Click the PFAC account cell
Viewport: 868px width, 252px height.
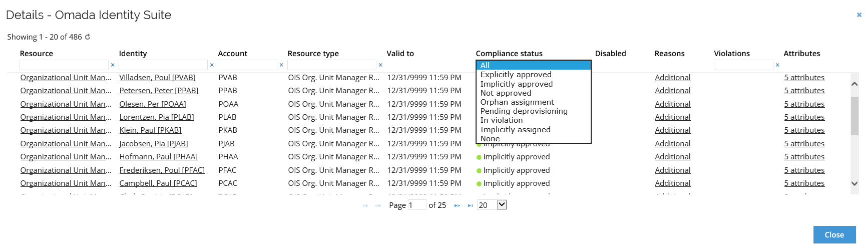click(x=228, y=170)
